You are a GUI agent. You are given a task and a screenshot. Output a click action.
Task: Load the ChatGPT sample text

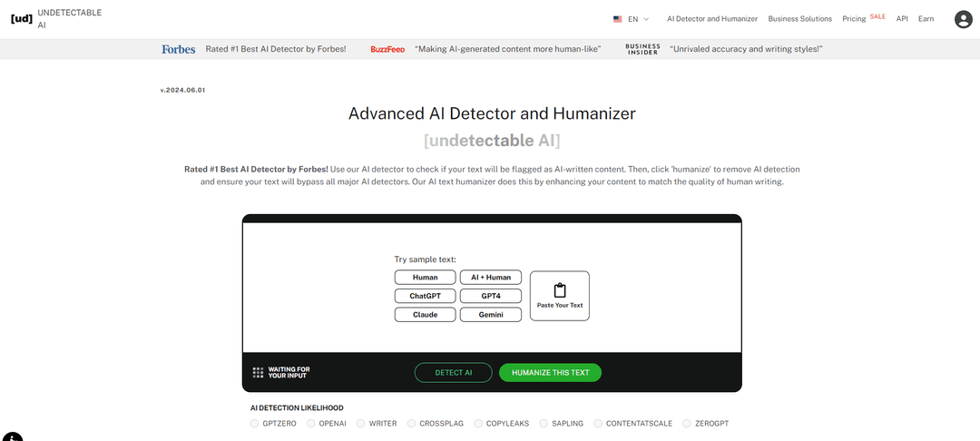pos(425,296)
